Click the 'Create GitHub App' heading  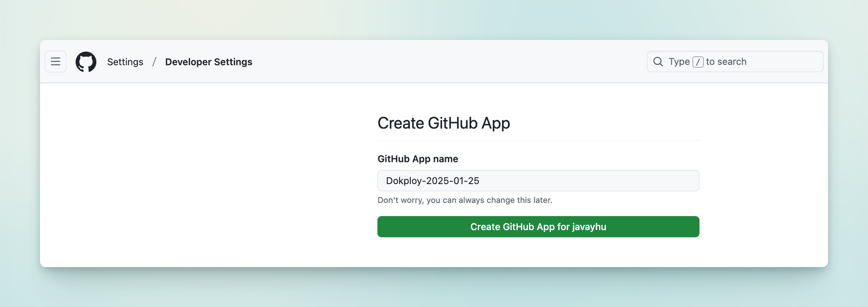[x=444, y=123]
